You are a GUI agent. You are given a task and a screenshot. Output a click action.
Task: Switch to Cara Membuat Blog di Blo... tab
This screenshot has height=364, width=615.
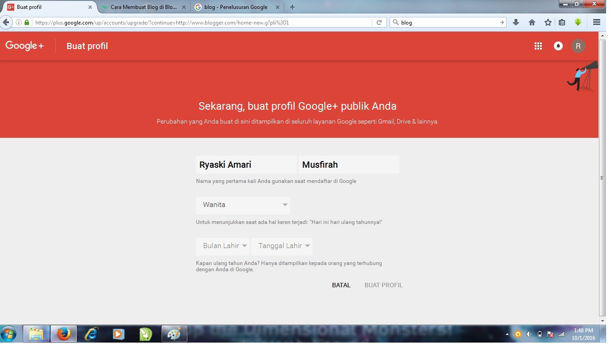pyautogui.click(x=144, y=7)
